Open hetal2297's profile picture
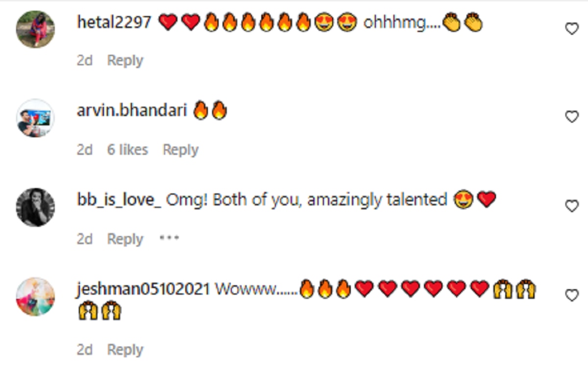 pyautogui.click(x=35, y=29)
